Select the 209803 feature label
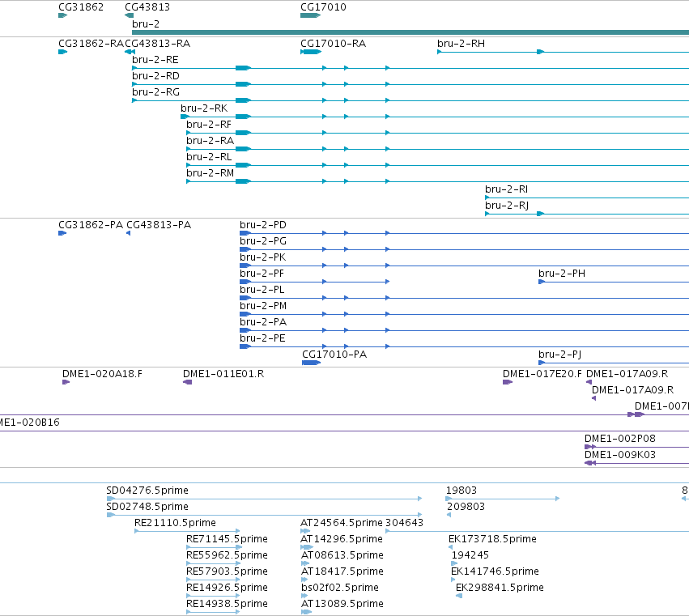This screenshot has height=616, width=689. pyautogui.click(x=466, y=507)
